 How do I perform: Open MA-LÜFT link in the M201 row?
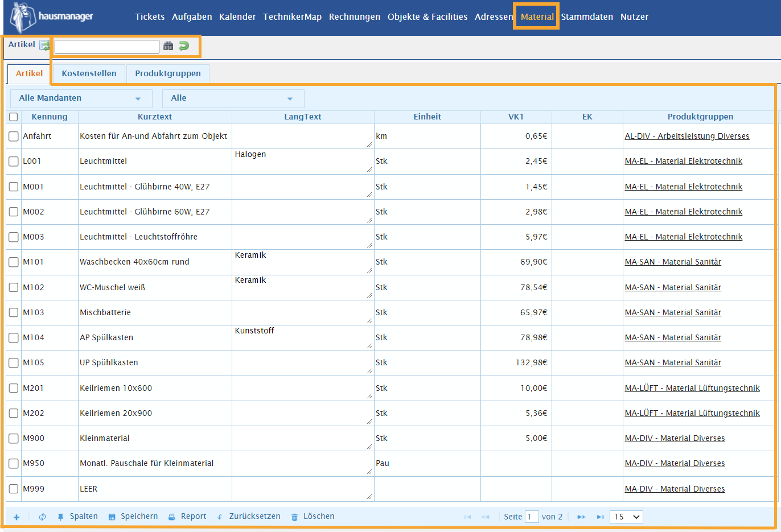pyautogui.click(x=692, y=389)
